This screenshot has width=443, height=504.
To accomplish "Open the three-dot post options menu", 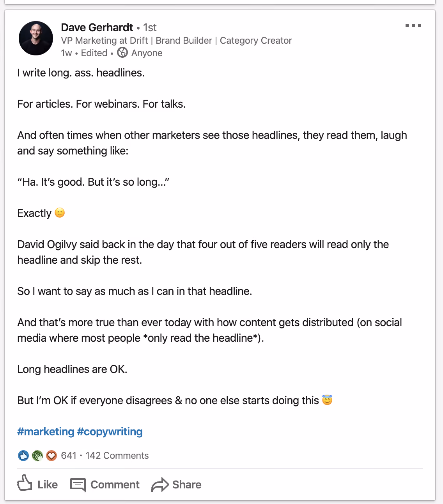I will point(413,26).
